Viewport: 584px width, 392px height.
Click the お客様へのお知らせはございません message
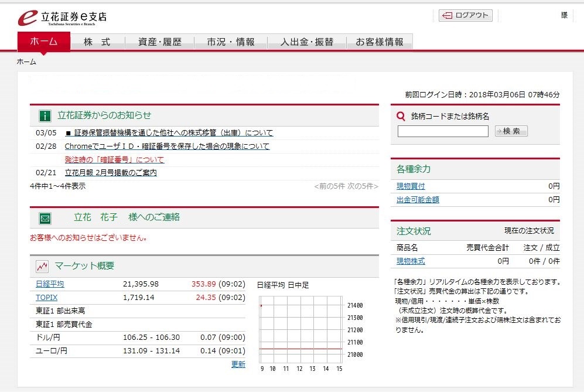[88, 238]
